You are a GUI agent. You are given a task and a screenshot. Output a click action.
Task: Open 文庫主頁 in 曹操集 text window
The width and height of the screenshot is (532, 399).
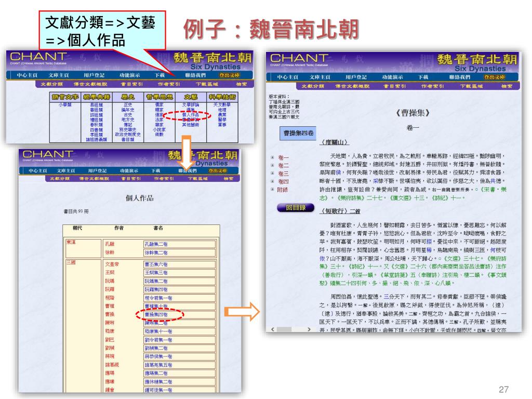(x=320, y=77)
